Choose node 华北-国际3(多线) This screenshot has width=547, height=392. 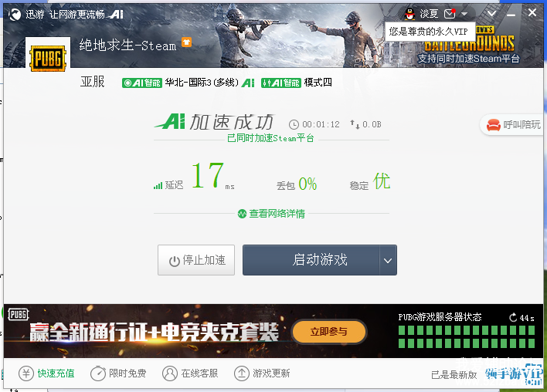click(202, 83)
